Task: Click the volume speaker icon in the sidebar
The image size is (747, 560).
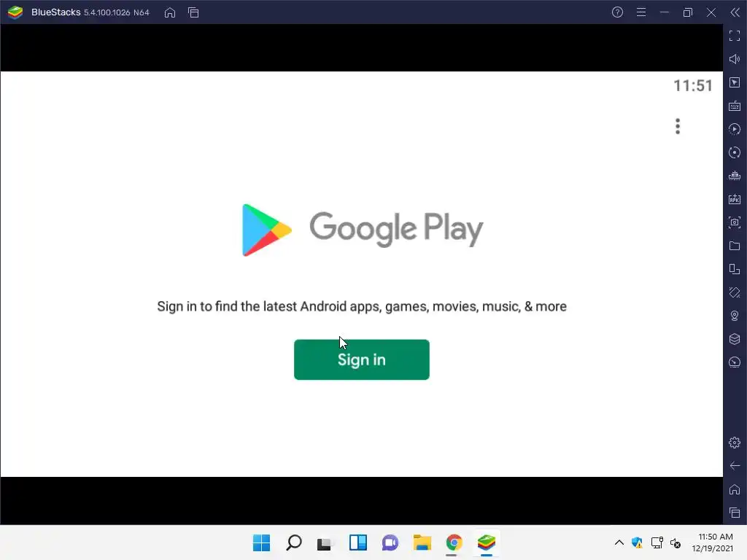Action: tap(735, 59)
